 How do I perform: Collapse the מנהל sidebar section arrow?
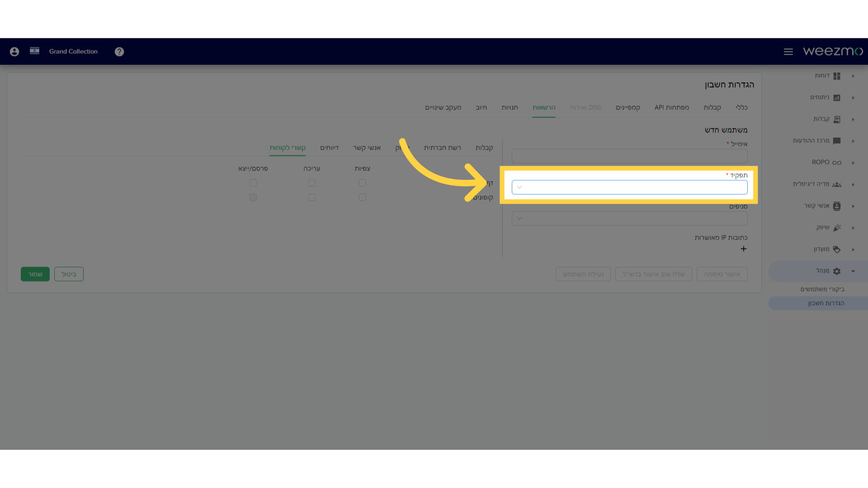[853, 272]
